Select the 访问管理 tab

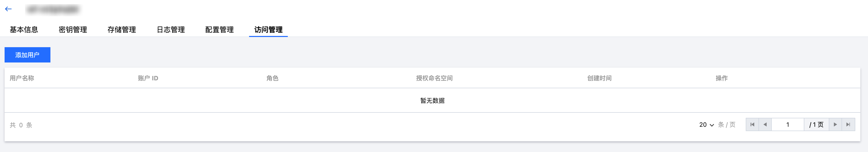click(x=268, y=30)
